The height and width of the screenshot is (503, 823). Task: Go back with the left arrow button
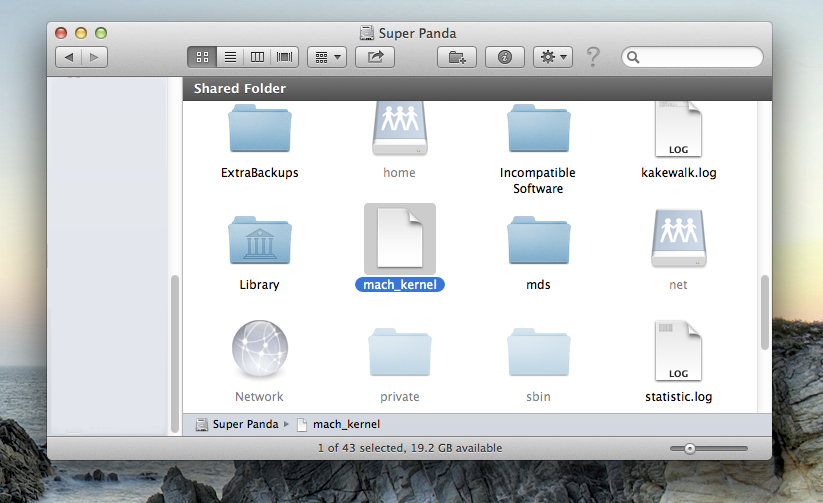(x=69, y=57)
